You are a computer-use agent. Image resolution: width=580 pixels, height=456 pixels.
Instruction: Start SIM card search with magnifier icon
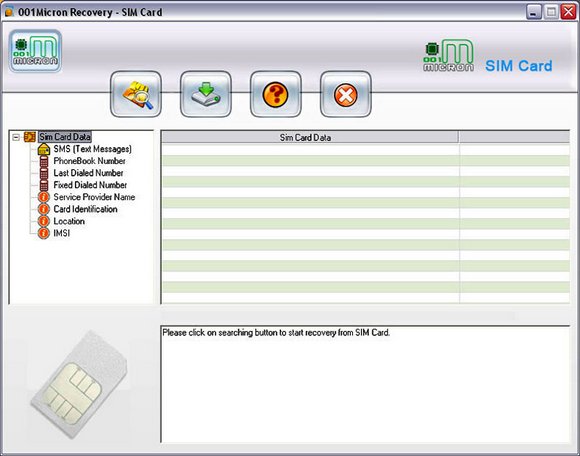coord(136,94)
